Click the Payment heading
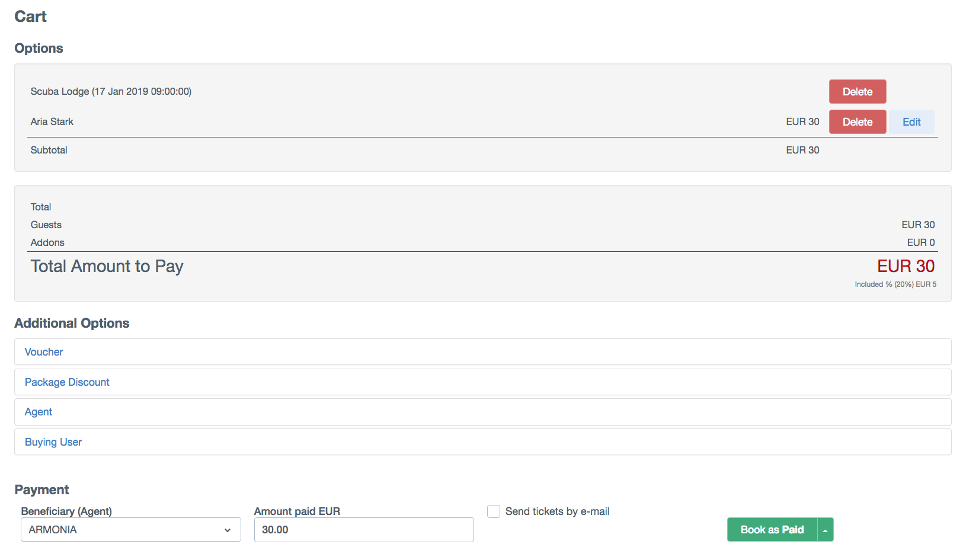 point(41,489)
